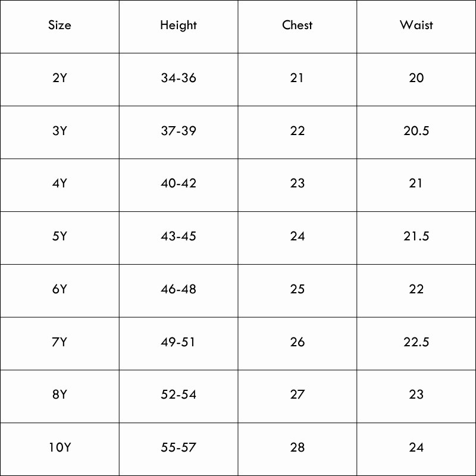476x476 pixels.
Task: Select the 2Y size cell
Action: pyautogui.click(x=59, y=78)
